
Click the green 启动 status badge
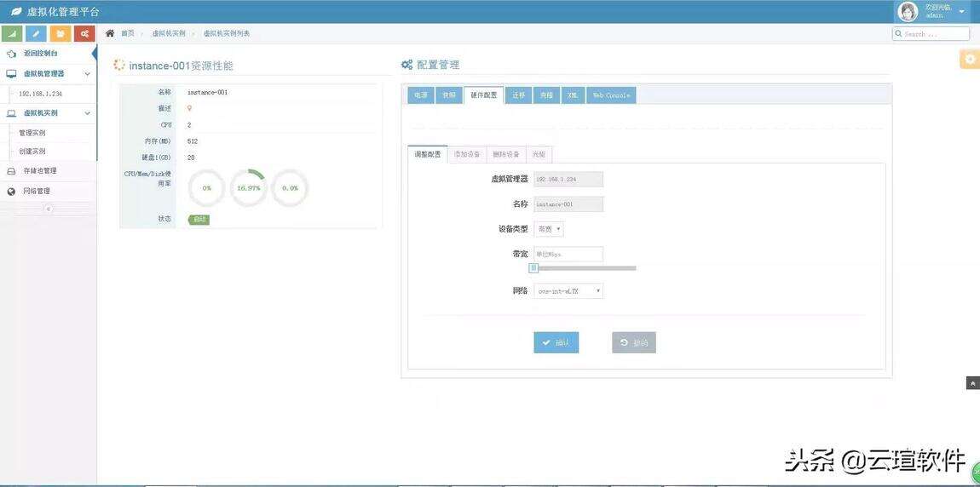coord(199,219)
